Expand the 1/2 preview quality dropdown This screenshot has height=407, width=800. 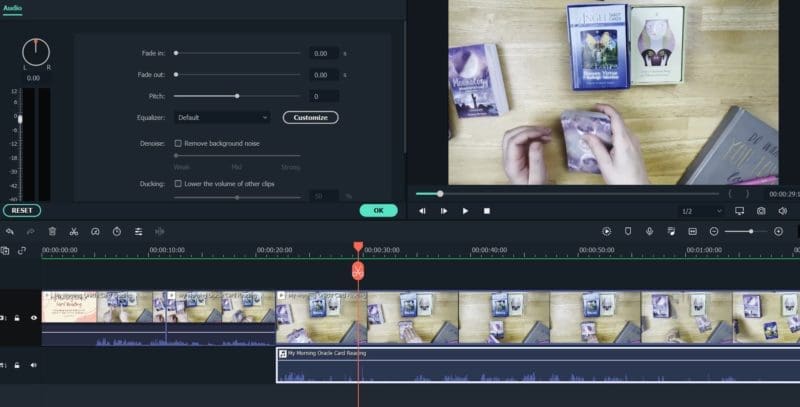pyautogui.click(x=702, y=211)
